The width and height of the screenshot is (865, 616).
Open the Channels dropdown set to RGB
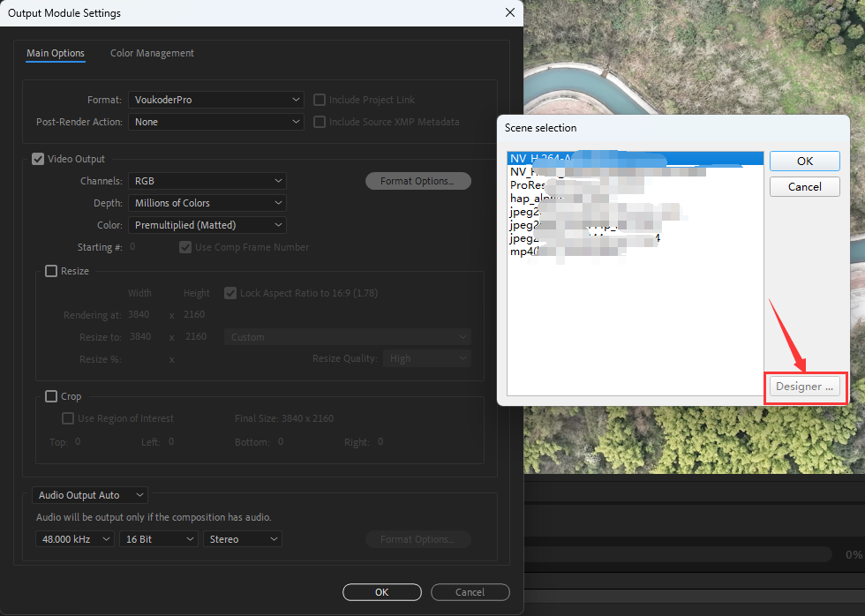pyautogui.click(x=207, y=181)
